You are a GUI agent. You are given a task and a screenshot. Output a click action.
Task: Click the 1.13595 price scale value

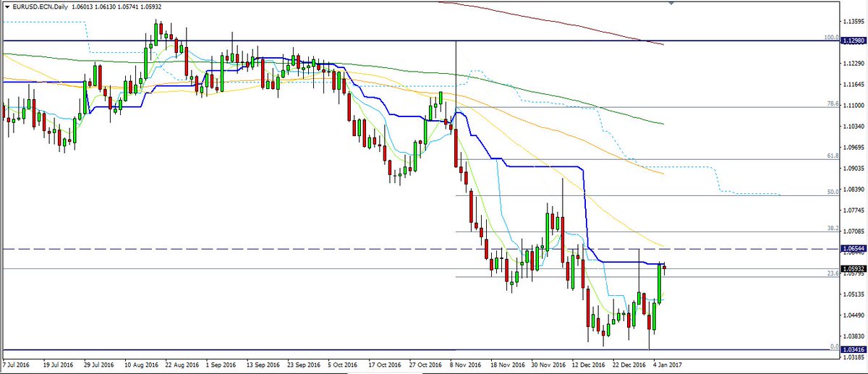click(854, 21)
